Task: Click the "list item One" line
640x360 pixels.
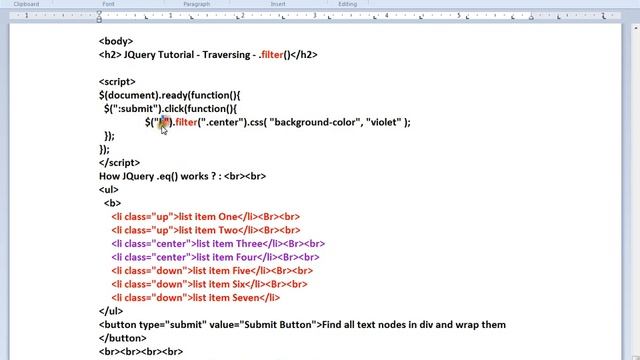Action: point(206,216)
